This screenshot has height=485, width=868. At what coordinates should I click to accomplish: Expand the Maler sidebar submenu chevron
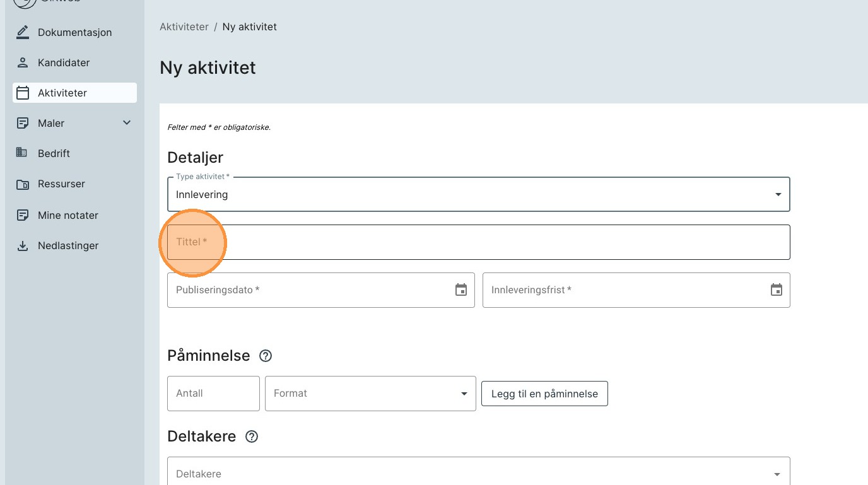click(x=127, y=123)
